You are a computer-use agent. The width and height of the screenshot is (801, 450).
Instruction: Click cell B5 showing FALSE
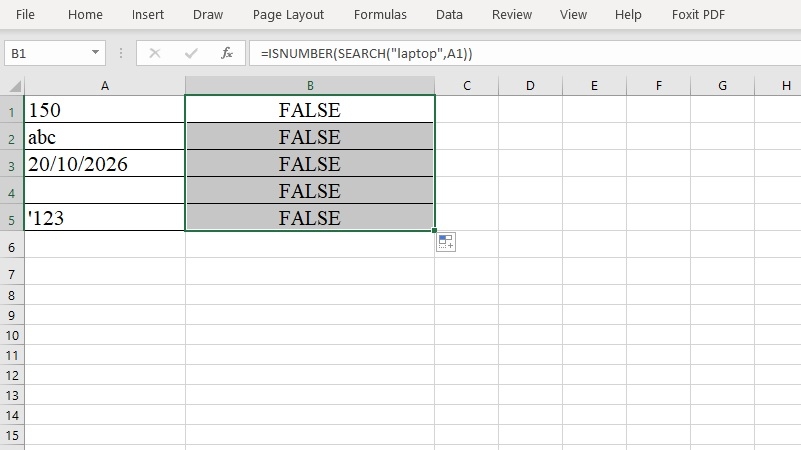(x=310, y=218)
